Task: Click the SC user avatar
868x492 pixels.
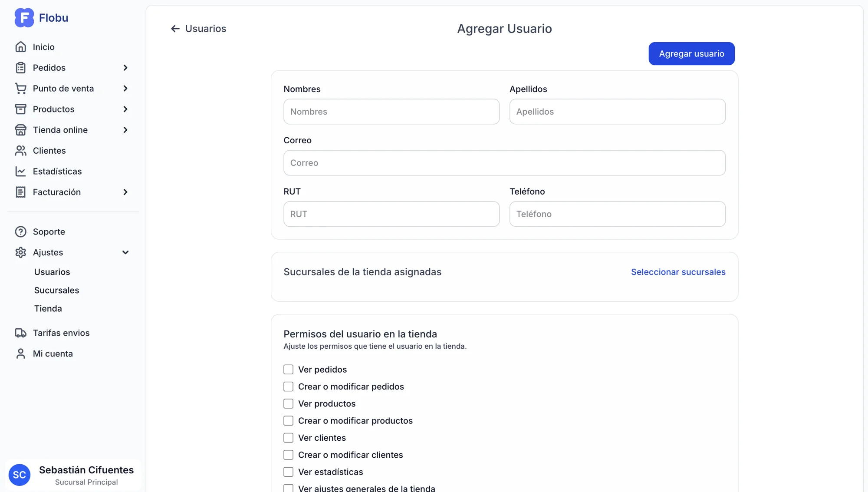Action: [20, 475]
